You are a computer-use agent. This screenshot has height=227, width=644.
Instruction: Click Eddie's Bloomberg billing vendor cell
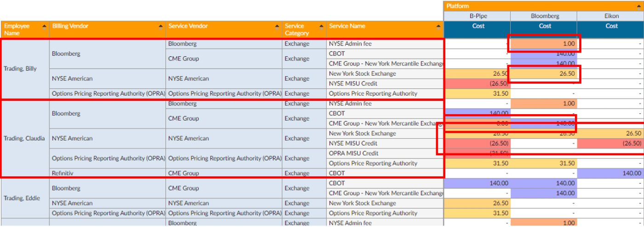[x=108, y=188]
